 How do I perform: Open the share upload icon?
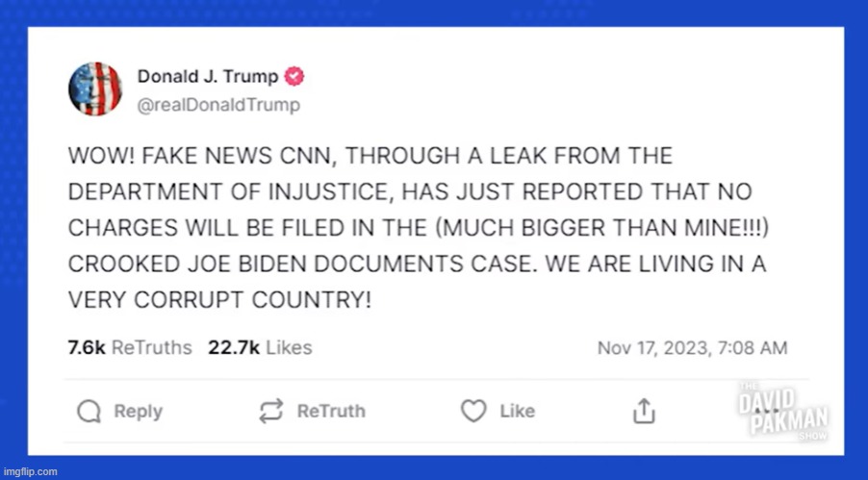pyautogui.click(x=642, y=412)
